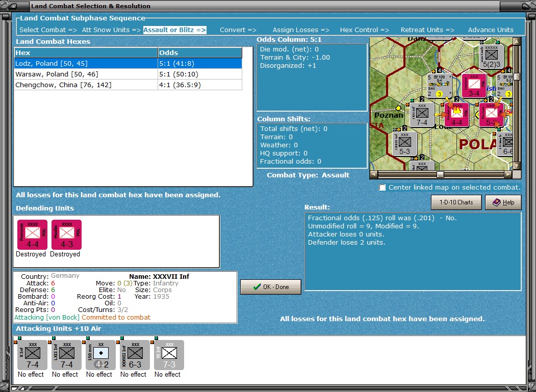The height and width of the screenshot is (392, 536).
Task: Click the Attacker loses 0 units line
Action: click(x=346, y=234)
